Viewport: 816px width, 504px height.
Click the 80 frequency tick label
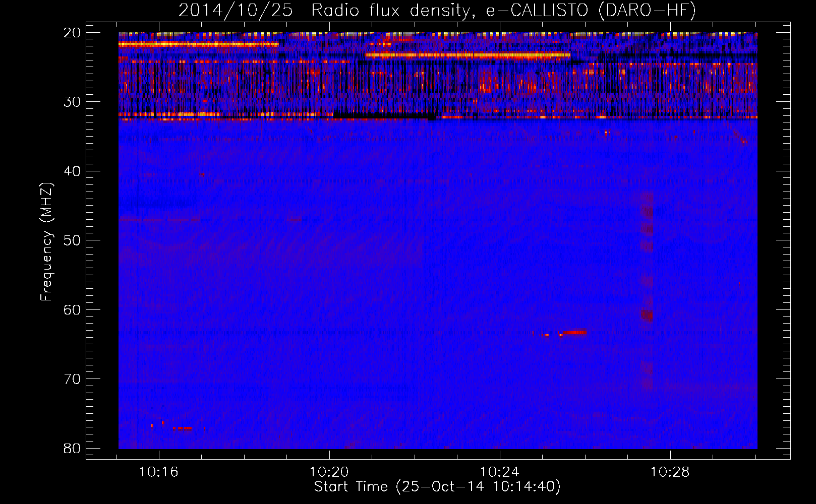[x=72, y=448]
